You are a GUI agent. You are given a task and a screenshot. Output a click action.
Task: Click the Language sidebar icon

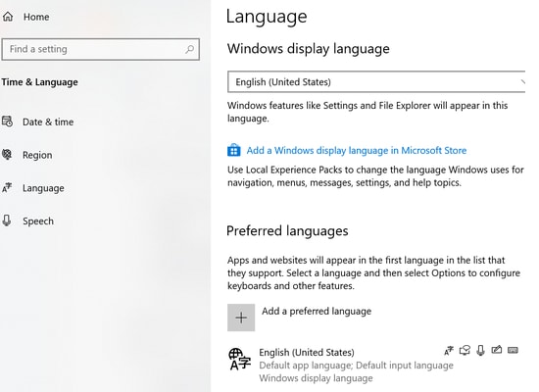point(7,188)
